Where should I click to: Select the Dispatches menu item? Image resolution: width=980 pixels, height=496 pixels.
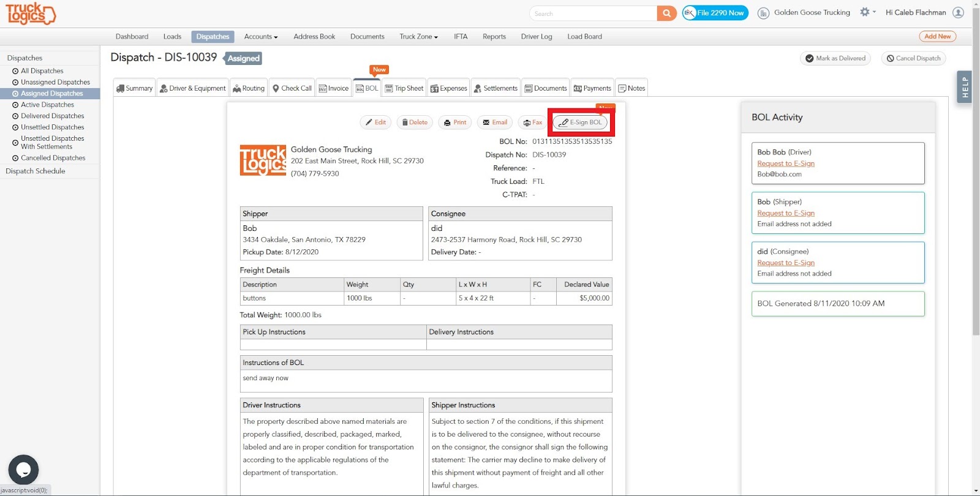[x=213, y=37]
